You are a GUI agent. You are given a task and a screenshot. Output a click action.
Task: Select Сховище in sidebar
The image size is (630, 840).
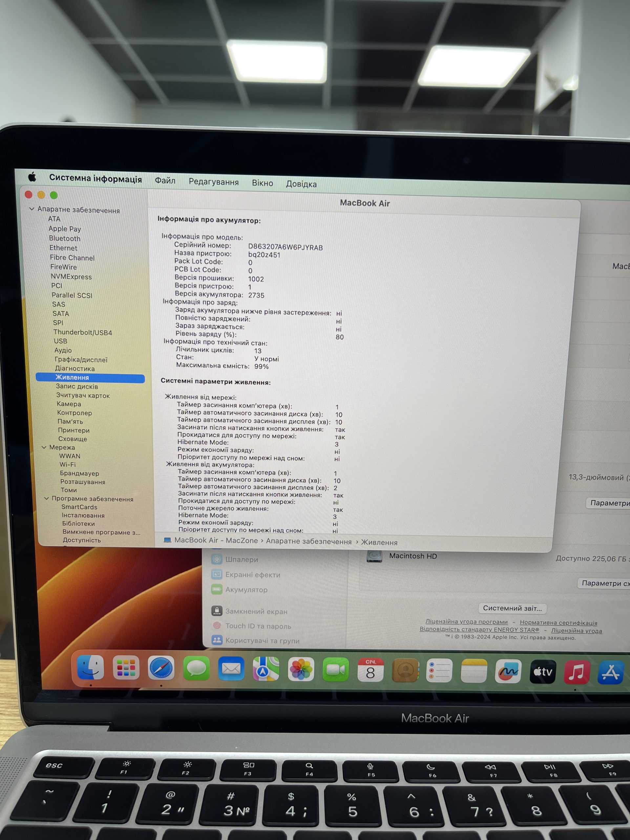tap(73, 439)
